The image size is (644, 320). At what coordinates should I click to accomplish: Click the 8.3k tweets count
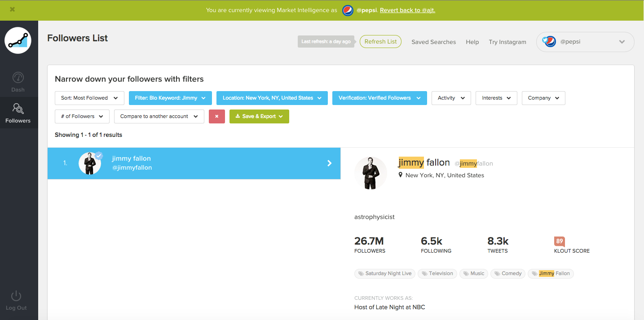[x=498, y=241]
